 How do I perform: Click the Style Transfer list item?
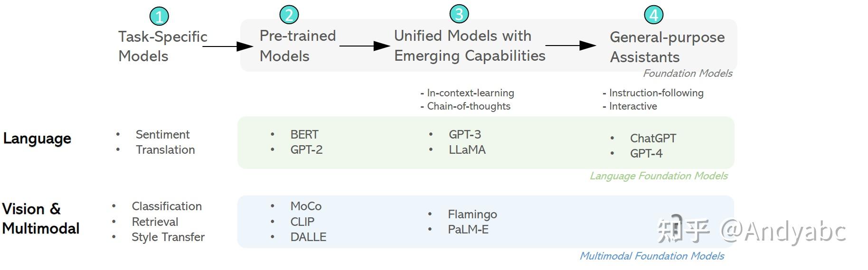pos(168,237)
